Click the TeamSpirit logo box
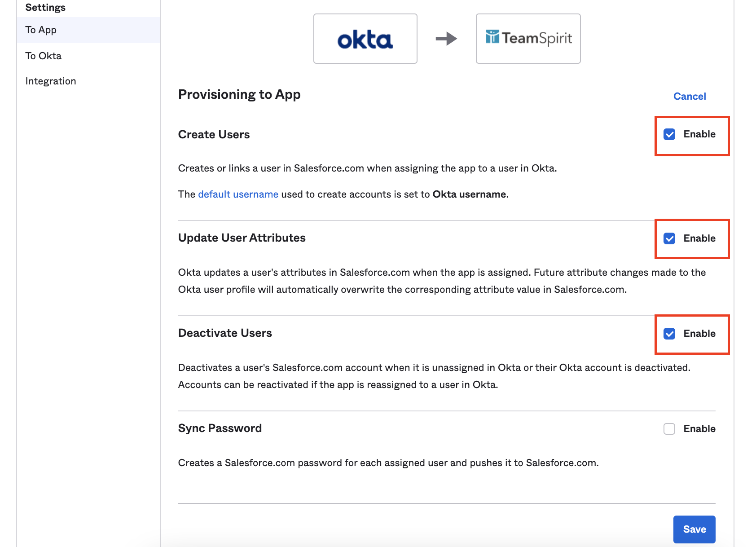Image resolution: width=756 pixels, height=547 pixels. pos(528,39)
